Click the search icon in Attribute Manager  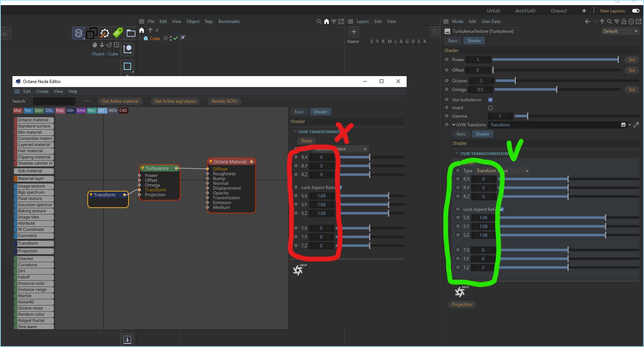click(x=609, y=21)
